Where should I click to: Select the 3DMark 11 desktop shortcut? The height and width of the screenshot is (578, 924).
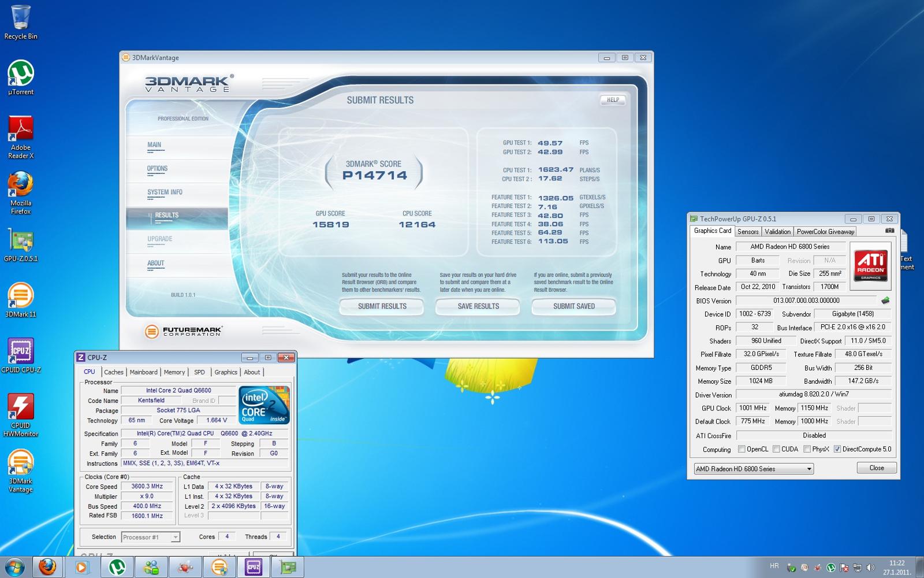point(21,300)
